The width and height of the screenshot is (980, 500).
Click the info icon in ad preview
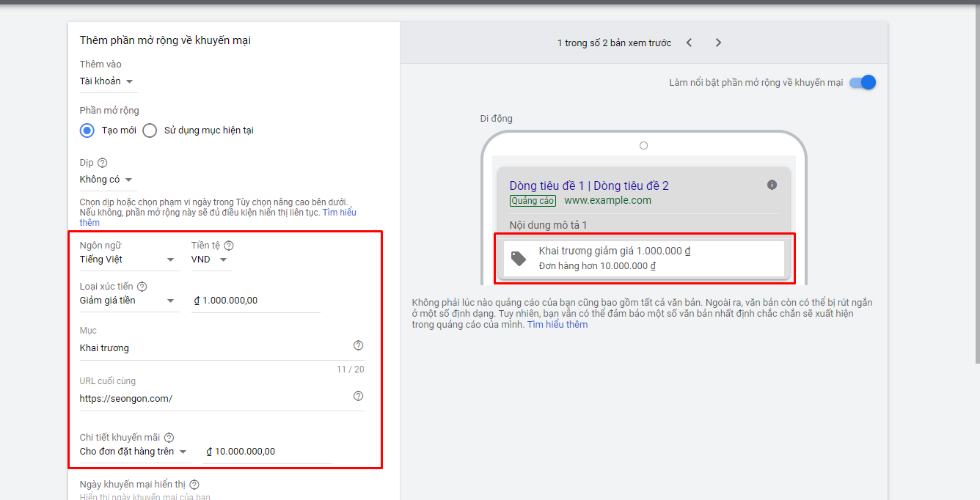772,185
